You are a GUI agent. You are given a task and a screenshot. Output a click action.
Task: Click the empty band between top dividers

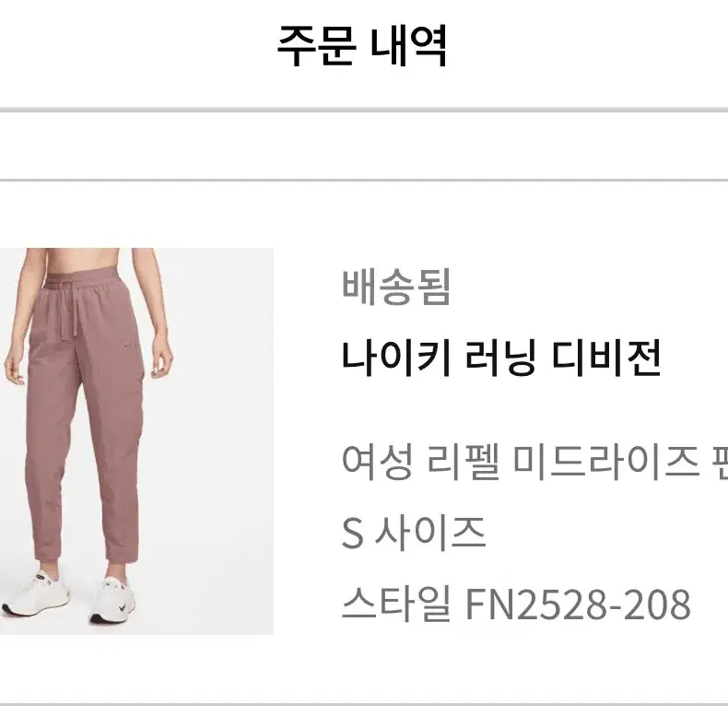point(364,146)
